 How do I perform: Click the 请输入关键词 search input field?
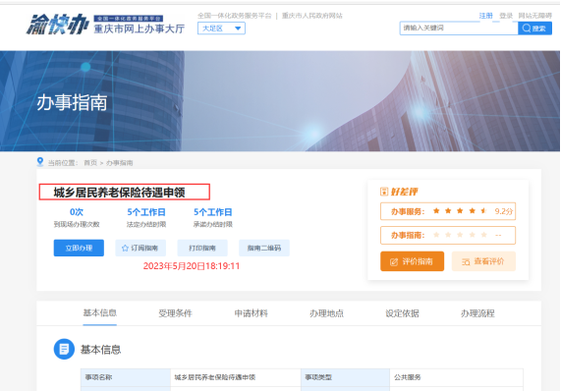click(x=459, y=28)
